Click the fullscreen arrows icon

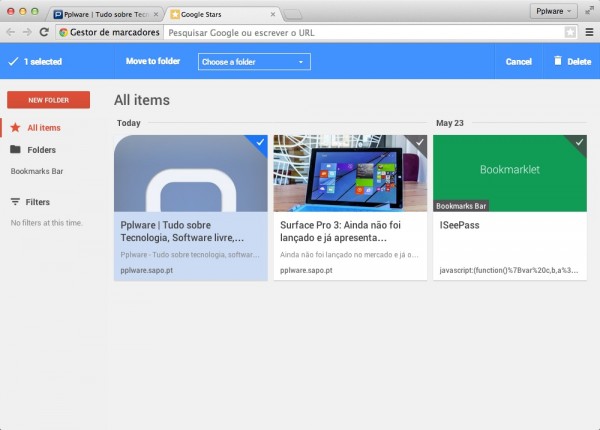[589, 11]
